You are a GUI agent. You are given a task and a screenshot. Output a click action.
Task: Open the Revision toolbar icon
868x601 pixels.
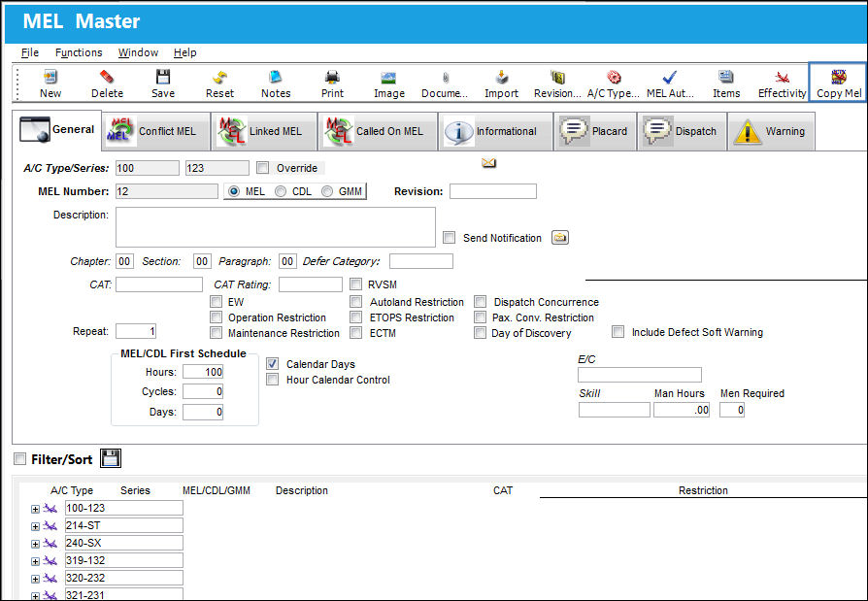[x=557, y=77]
